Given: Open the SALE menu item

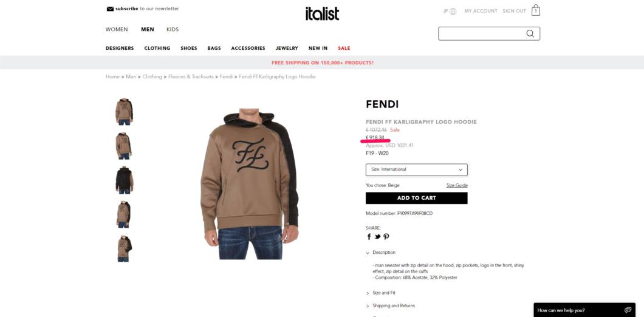Looking at the screenshot, I should (x=344, y=48).
